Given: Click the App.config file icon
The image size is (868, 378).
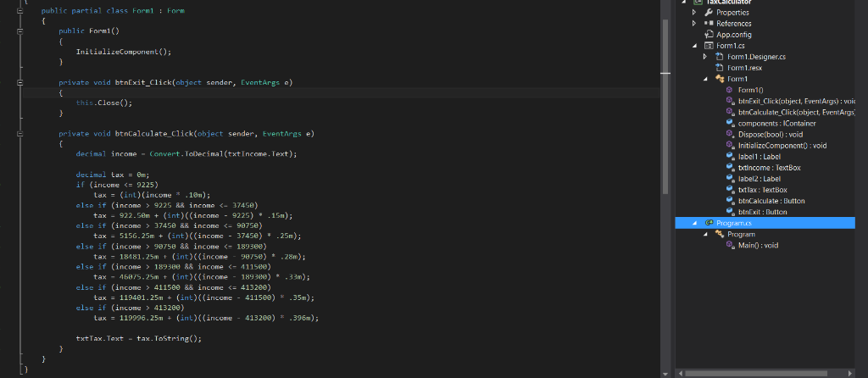Looking at the screenshot, I should pyautogui.click(x=709, y=34).
